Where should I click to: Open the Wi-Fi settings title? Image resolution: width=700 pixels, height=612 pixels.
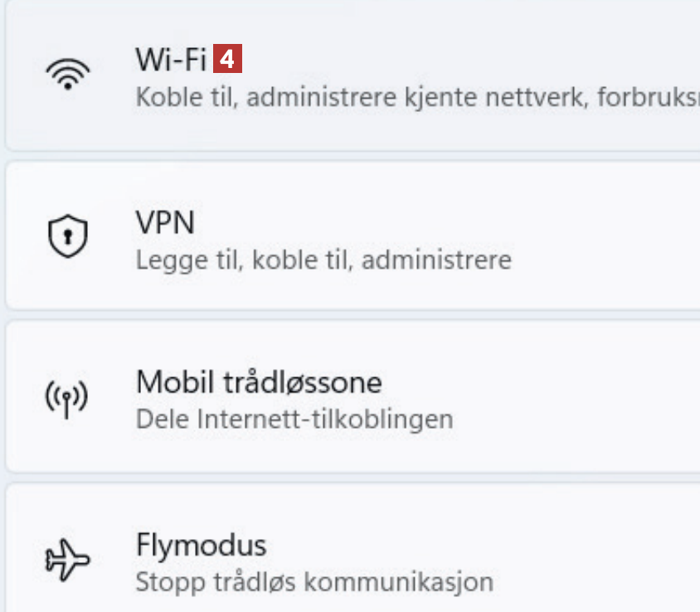click(x=171, y=61)
